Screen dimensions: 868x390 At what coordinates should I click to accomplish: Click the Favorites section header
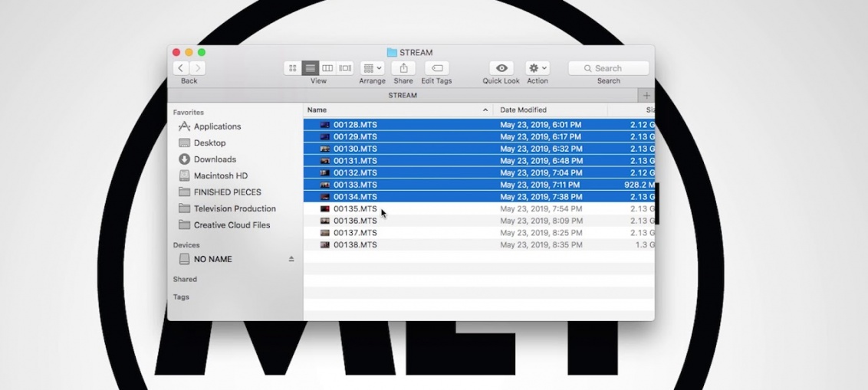click(188, 113)
